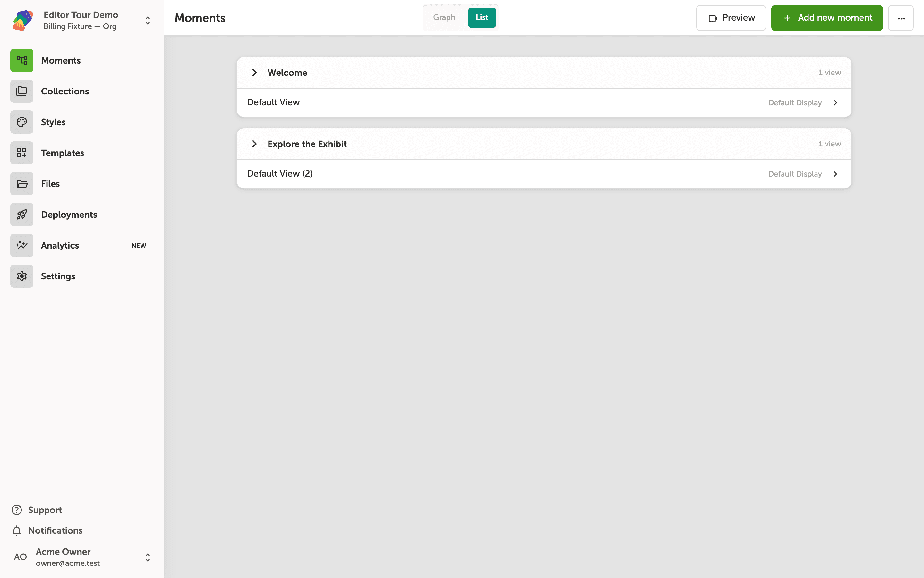Switch to List view
Screen dimensions: 924x578
(x=482, y=17)
